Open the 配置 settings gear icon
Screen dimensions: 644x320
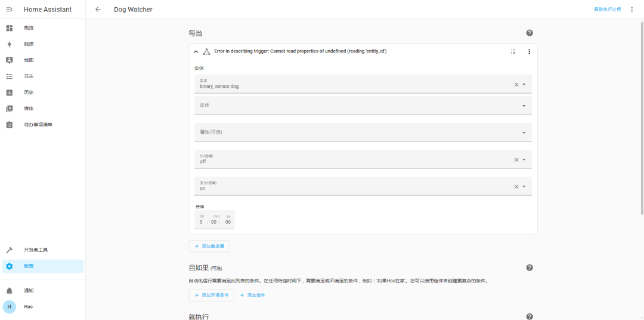pos(10,266)
